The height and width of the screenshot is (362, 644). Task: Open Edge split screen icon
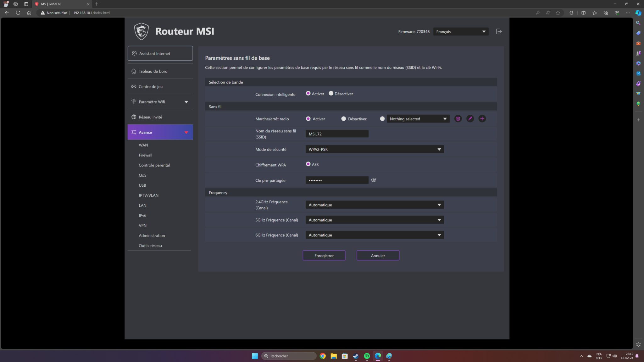tap(583, 13)
